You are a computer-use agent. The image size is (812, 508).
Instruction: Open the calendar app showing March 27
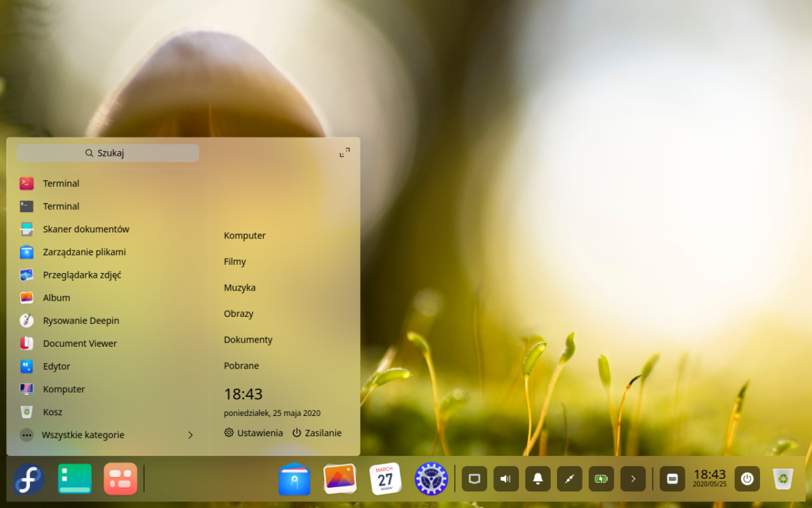click(x=385, y=478)
